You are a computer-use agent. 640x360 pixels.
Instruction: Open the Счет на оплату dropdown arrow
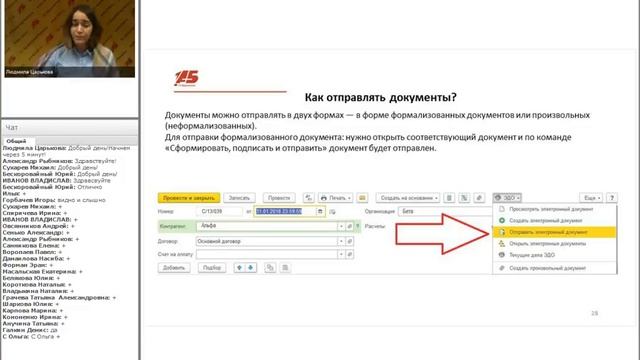click(x=341, y=254)
